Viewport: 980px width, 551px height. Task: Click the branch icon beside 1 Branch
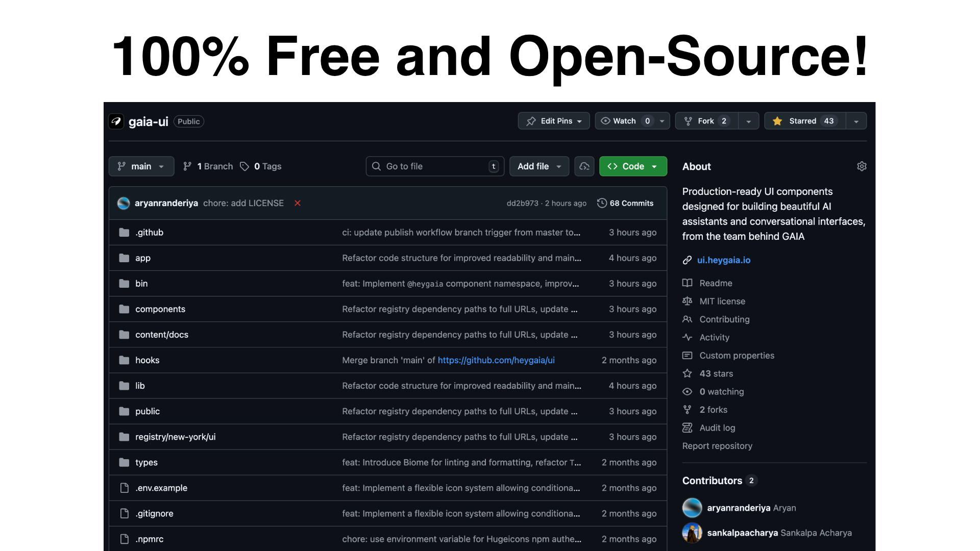pyautogui.click(x=187, y=166)
